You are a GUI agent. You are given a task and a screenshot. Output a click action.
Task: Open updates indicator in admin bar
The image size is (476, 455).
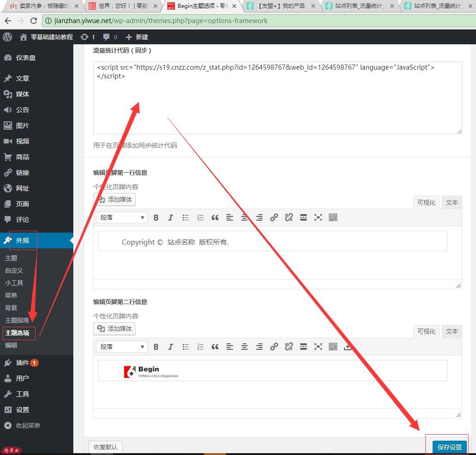[x=88, y=37]
